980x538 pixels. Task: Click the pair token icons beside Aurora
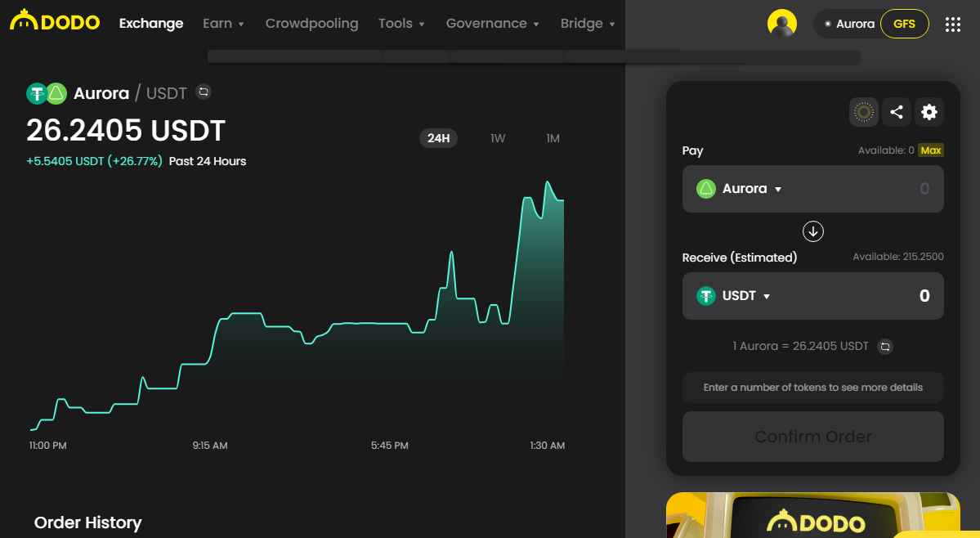47,94
